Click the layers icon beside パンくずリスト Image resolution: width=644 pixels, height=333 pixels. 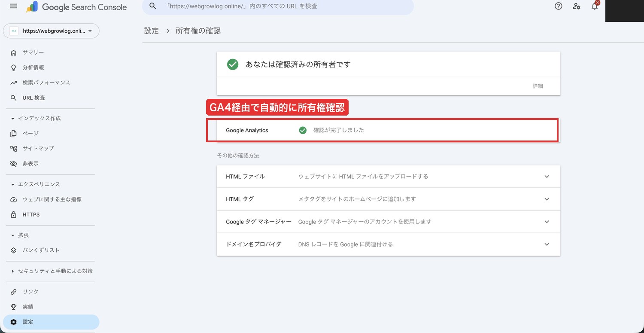click(14, 250)
